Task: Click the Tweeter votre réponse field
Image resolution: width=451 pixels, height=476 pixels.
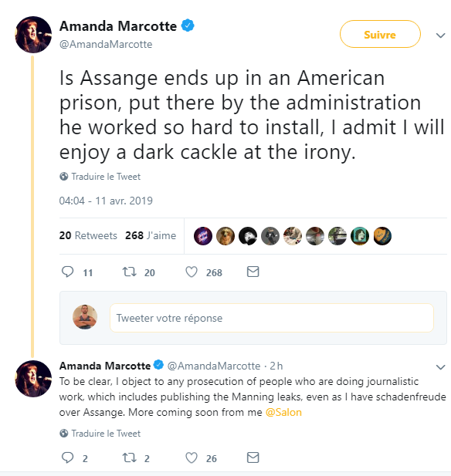Action: pos(271,318)
